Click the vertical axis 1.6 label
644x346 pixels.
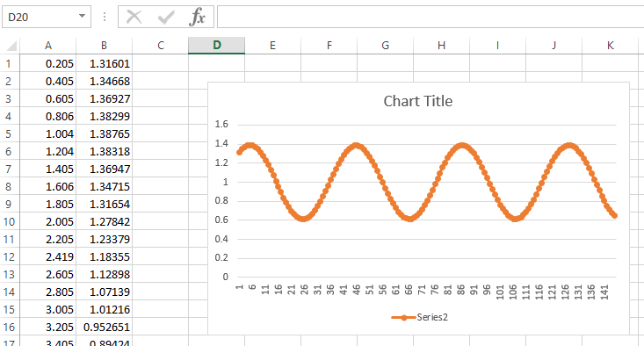(x=221, y=125)
